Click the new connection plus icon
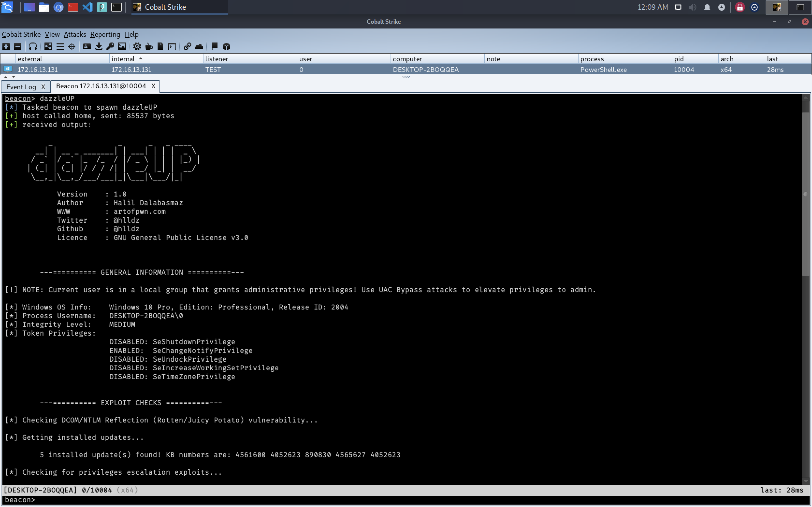This screenshot has height=507, width=812. click(6, 47)
